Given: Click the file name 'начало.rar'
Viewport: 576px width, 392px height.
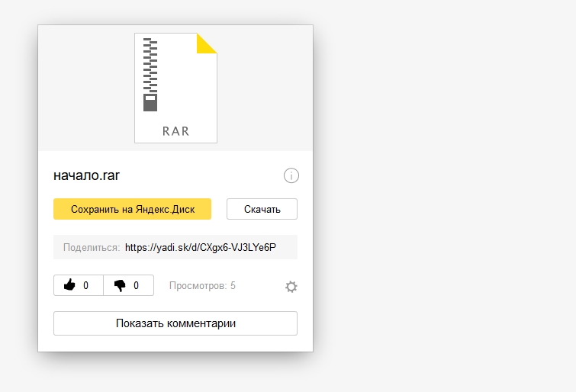Looking at the screenshot, I should click(87, 175).
